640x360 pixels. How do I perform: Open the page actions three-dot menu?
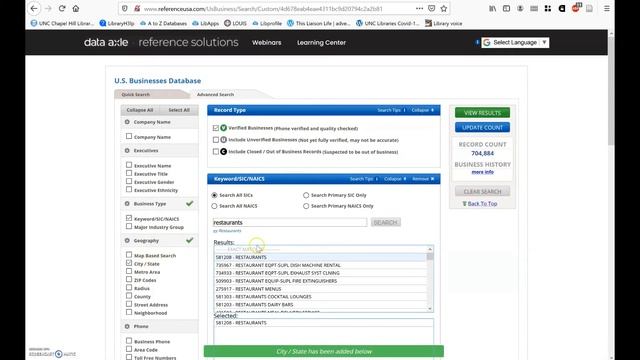coord(419,9)
